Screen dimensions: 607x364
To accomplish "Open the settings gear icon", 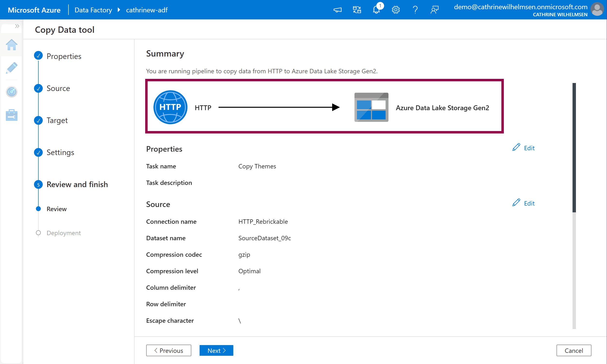I will pos(396,10).
